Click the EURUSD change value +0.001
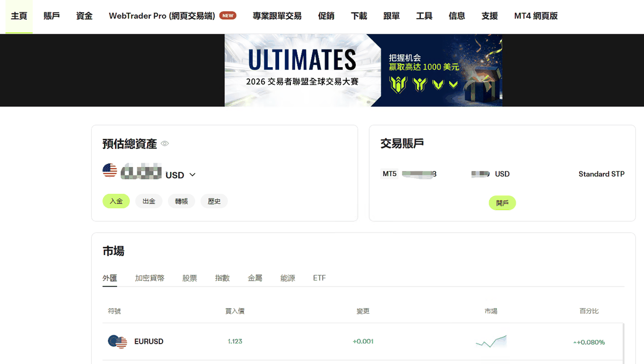 (363, 341)
